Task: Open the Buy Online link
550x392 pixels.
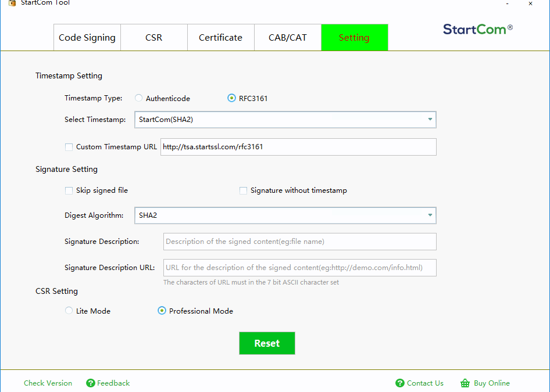Action: coord(492,383)
